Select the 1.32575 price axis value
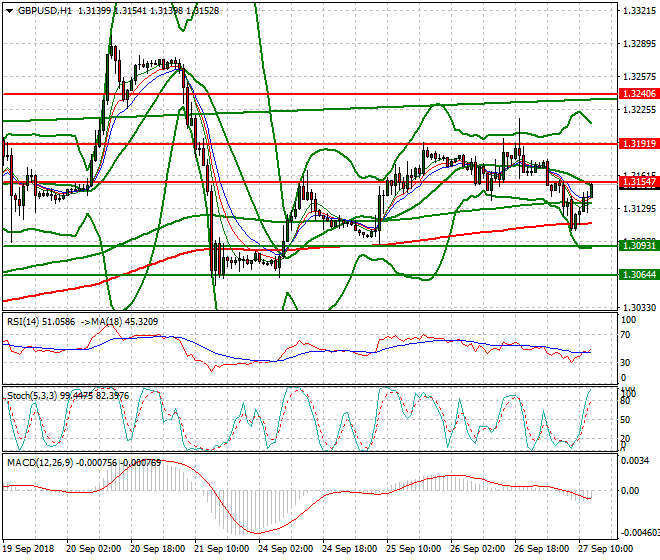The height and width of the screenshot is (560, 660). (x=639, y=77)
